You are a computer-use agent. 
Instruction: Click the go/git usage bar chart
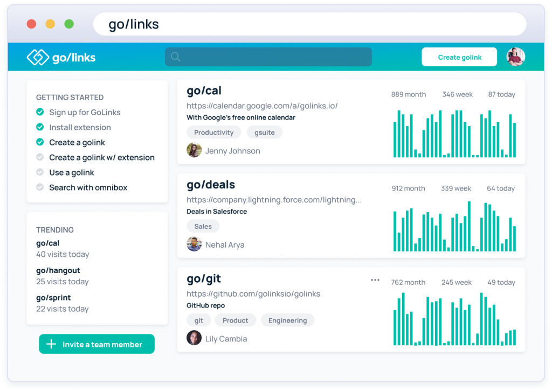(x=454, y=319)
